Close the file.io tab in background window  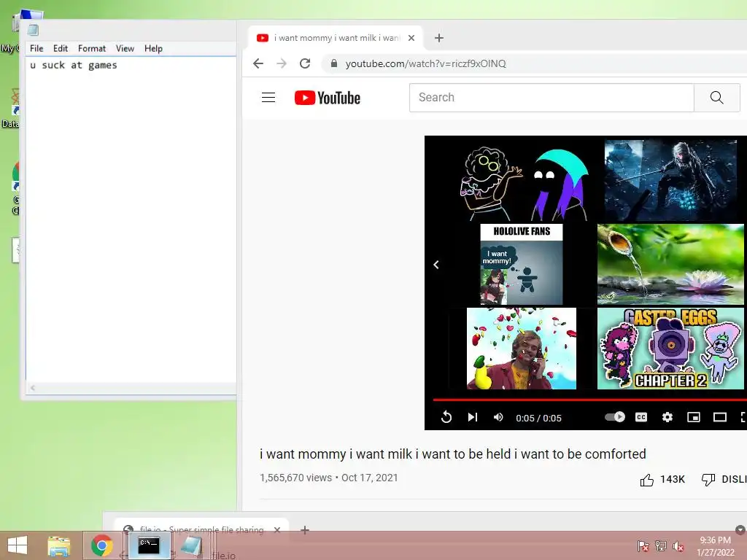277,529
